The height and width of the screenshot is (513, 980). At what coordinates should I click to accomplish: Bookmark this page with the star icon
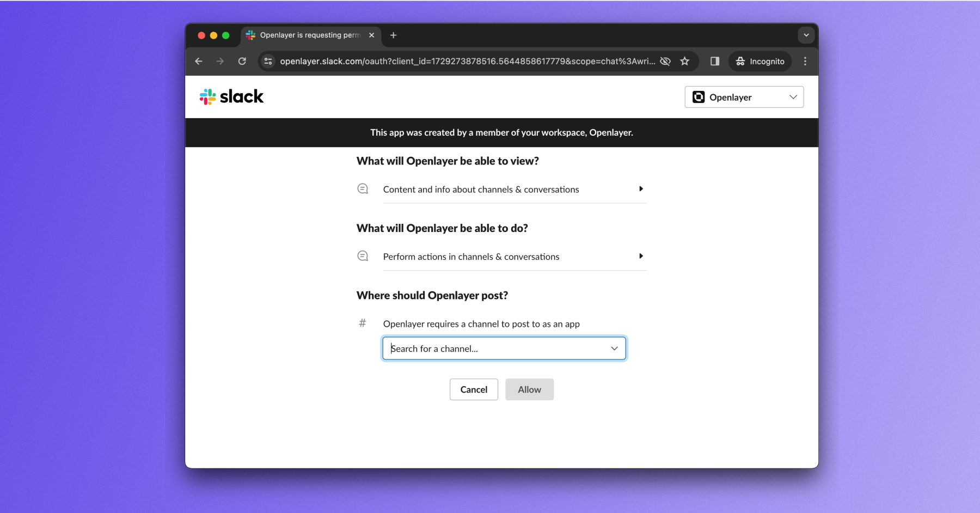[x=685, y=62]
